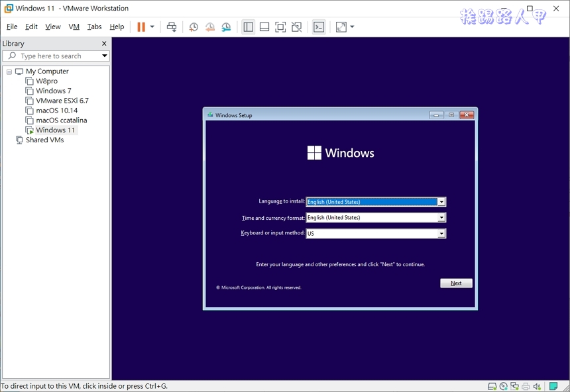Open the Time and currency format dropdown

point(441,217)
